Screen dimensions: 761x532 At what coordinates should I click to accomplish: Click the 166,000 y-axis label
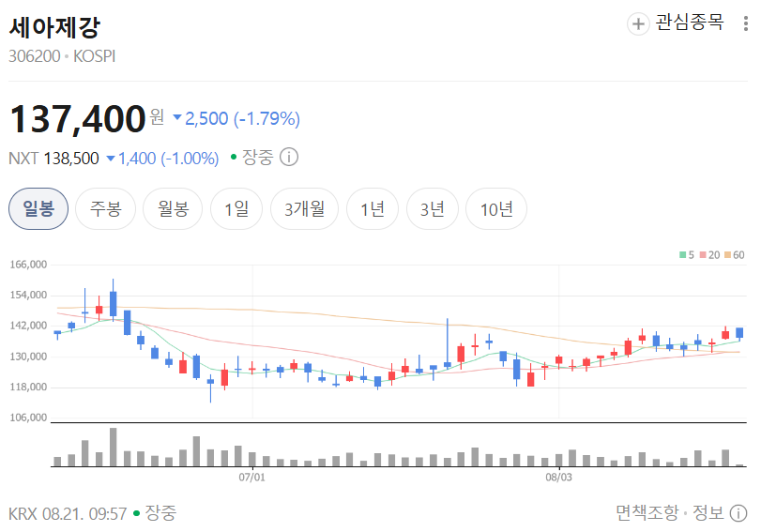pyautogui.click(x=29, y=265)
